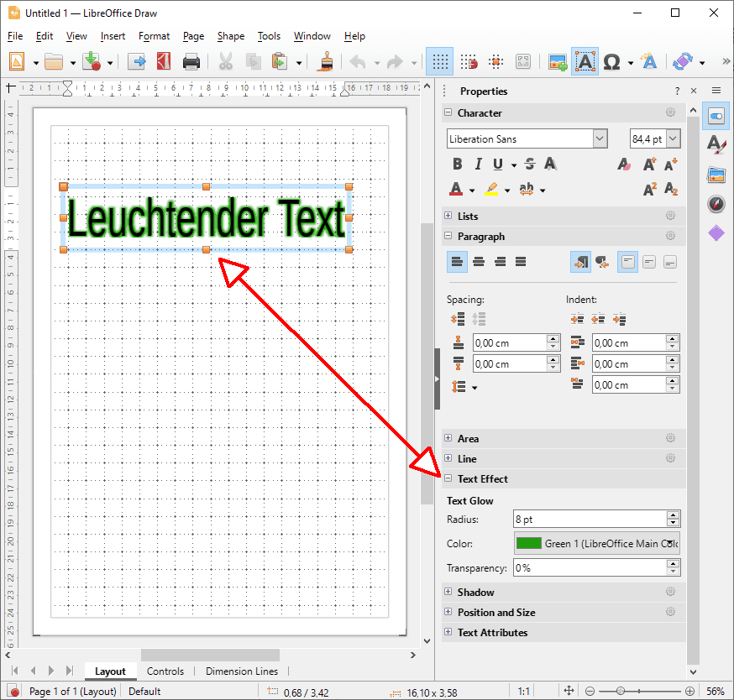Toggle Snap to Grid icon
This screenshot has height=700, width=734.
(x=469, y=61)
